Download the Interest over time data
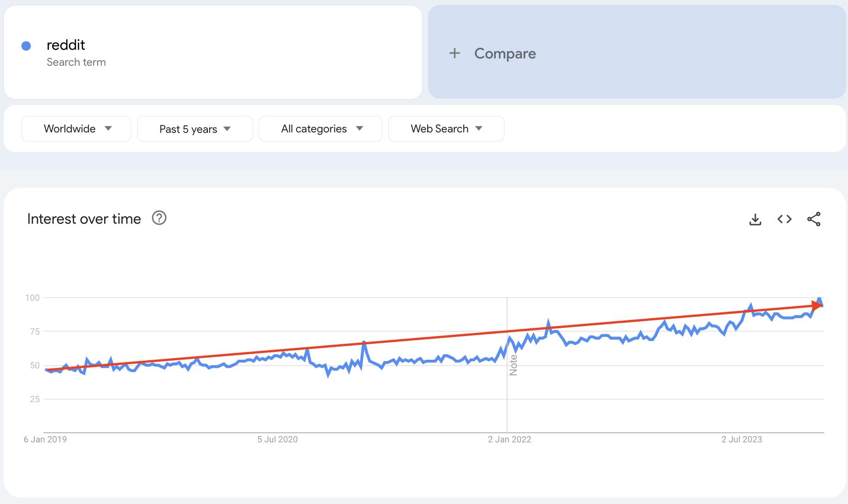Image resolution: width=848 pixels, height=504 pixels. click(755, 219)
